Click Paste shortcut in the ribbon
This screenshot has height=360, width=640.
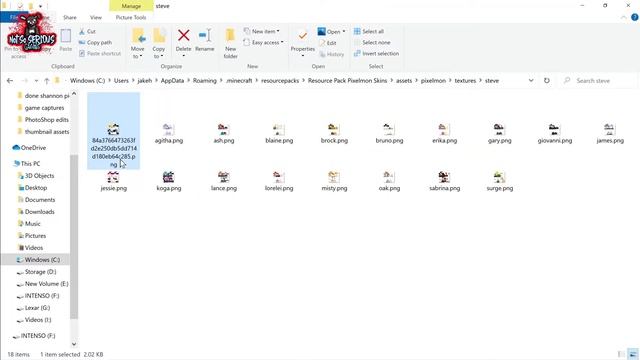tap(100, 53)
